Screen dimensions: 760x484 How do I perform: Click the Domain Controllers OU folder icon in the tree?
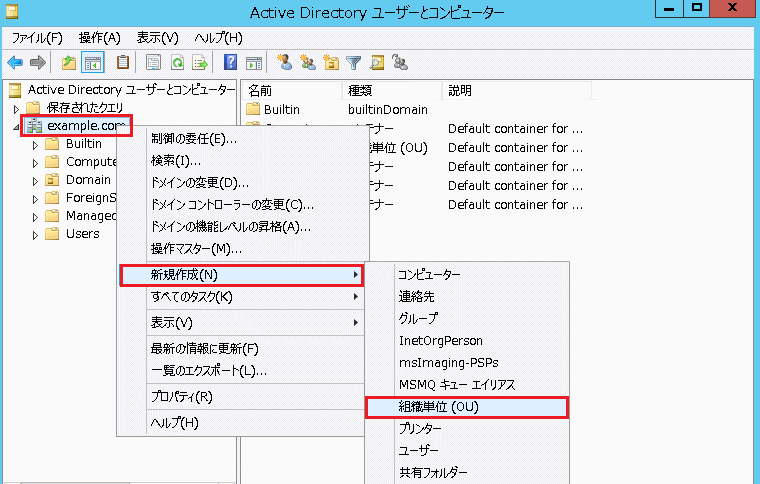52,180
